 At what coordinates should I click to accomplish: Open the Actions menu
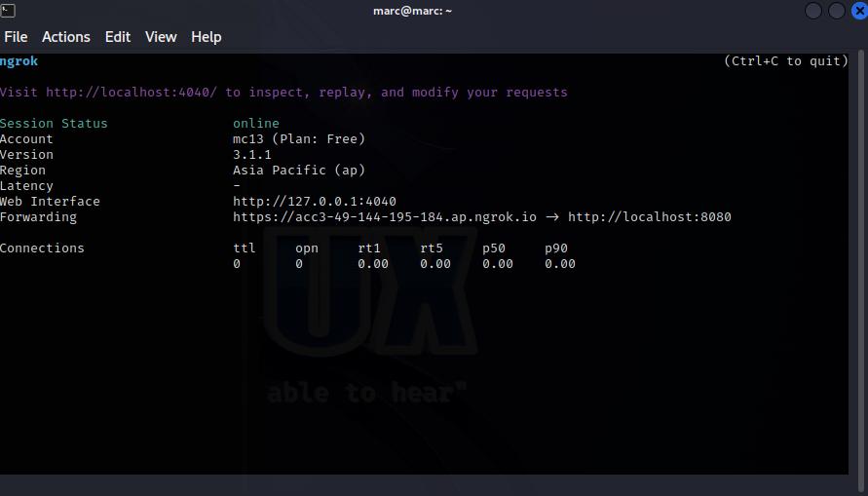click(66, 37)
